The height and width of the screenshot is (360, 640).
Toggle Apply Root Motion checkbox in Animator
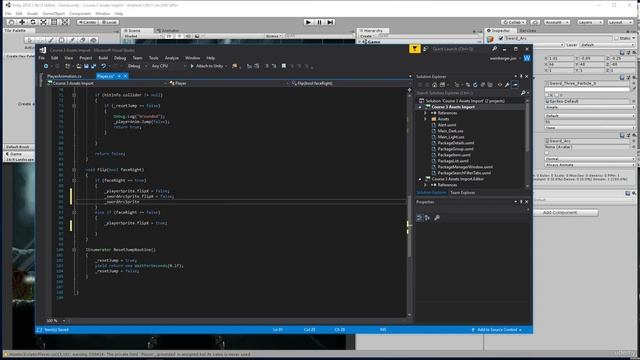pyautogui.click(x=547, y=153)
